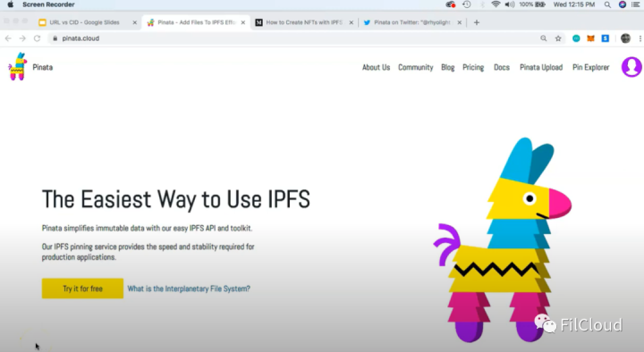This screenshot has width=644, height=352.
Task: Open the Blog link
Action: [448, 67]
